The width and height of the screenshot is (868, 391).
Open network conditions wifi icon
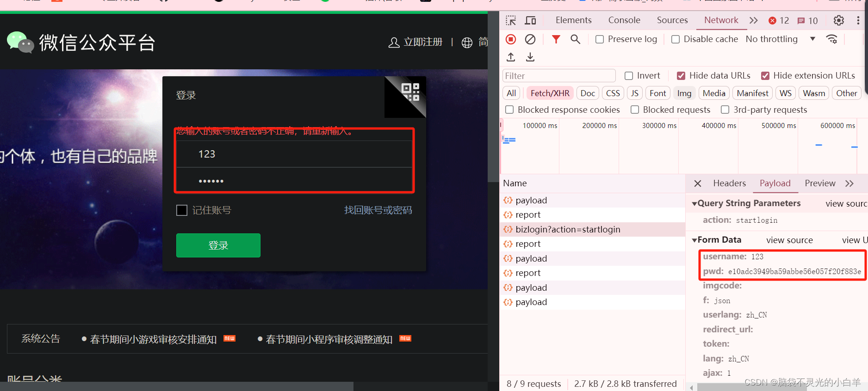coord(832,39)
